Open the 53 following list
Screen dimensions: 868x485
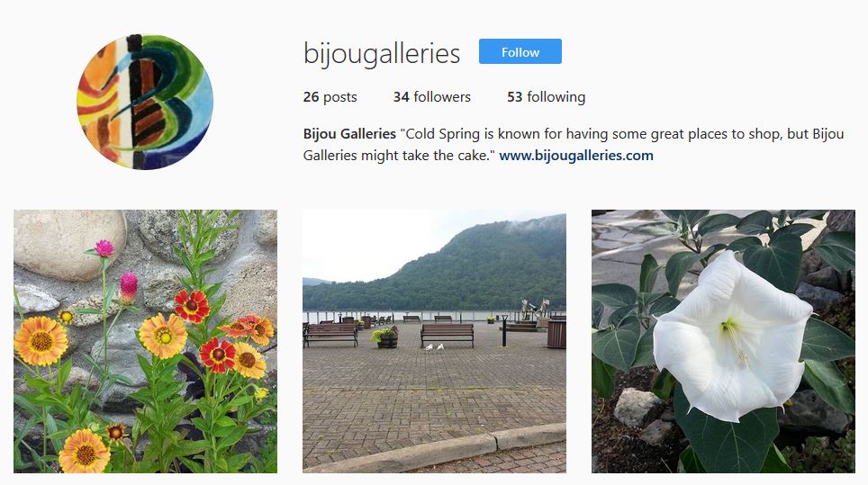point(546,97)
